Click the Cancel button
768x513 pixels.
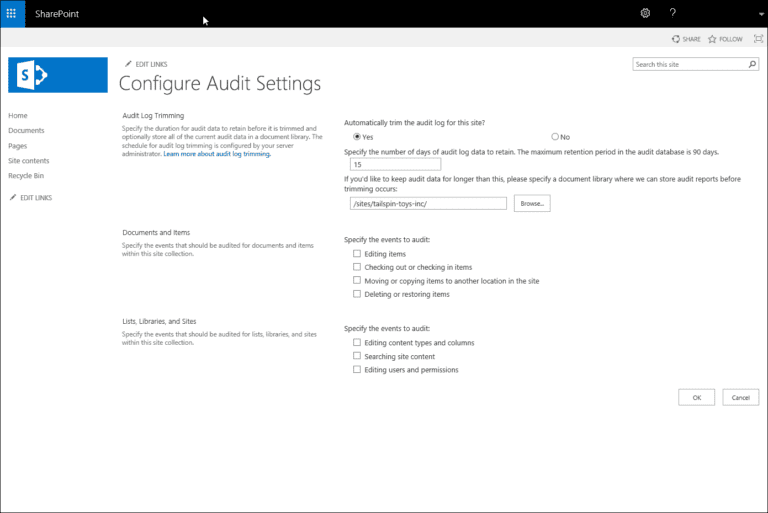tap(741, 397)
